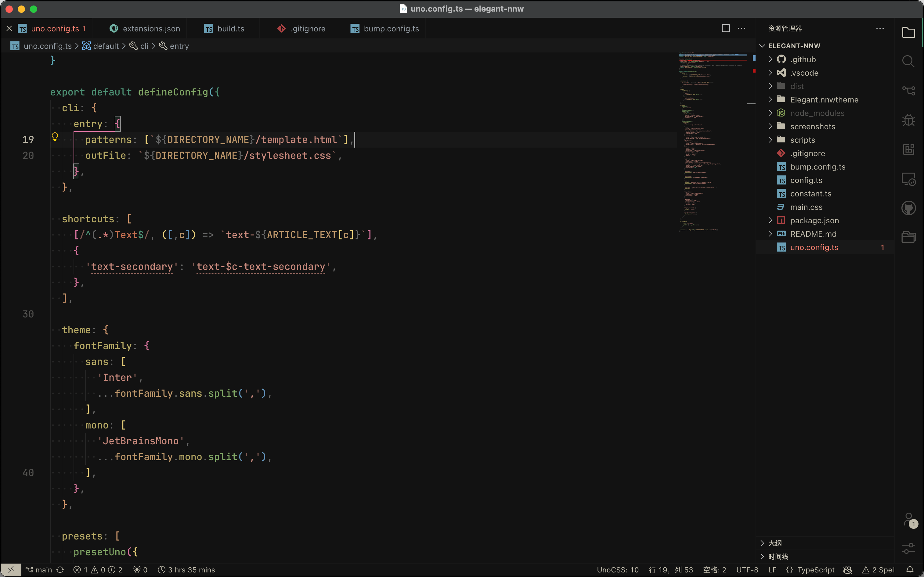Click the line 19 column 53 indicator
The width and height of the screenshot is (924, 577).
click(670, 569)
